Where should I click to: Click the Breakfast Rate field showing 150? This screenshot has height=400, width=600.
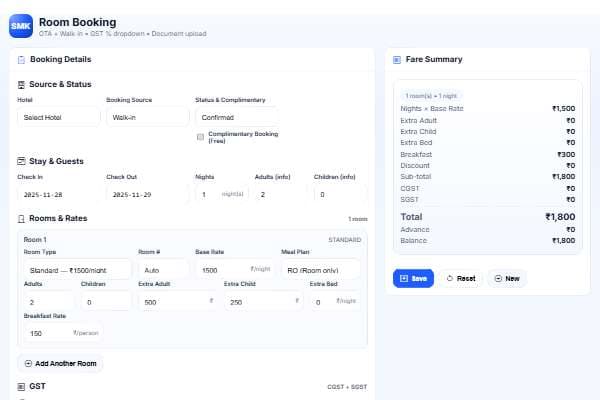click(63, 333)
